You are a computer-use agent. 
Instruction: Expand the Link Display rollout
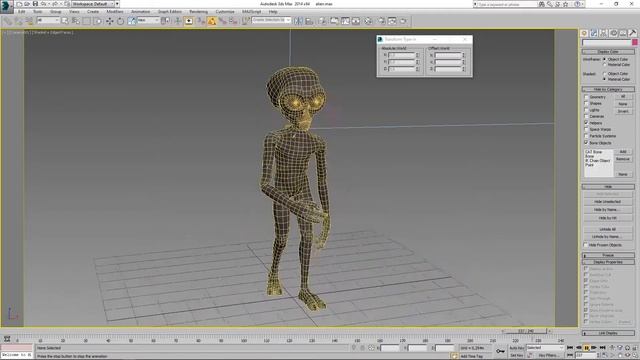coord(608,333)
